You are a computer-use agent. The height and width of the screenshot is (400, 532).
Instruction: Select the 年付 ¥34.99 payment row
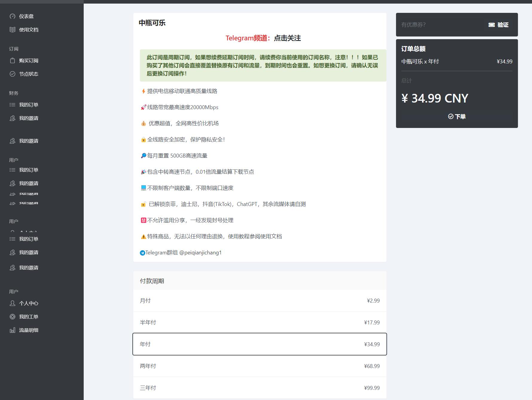click(259, 344)
